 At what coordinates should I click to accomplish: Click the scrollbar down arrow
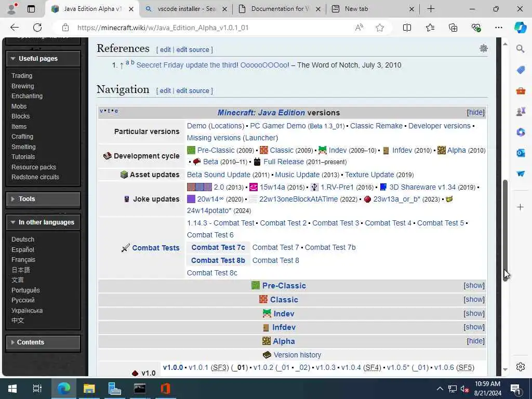(505, 369)
